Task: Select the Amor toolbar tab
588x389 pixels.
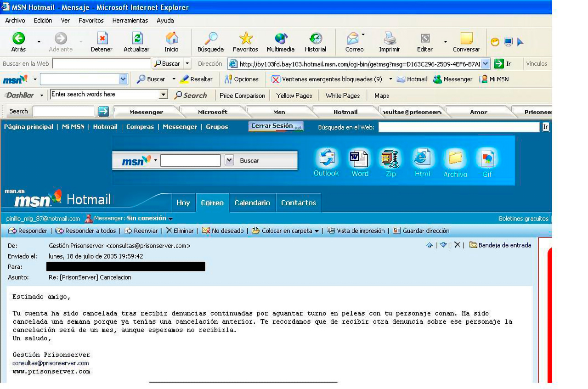Action: (478, 112)
